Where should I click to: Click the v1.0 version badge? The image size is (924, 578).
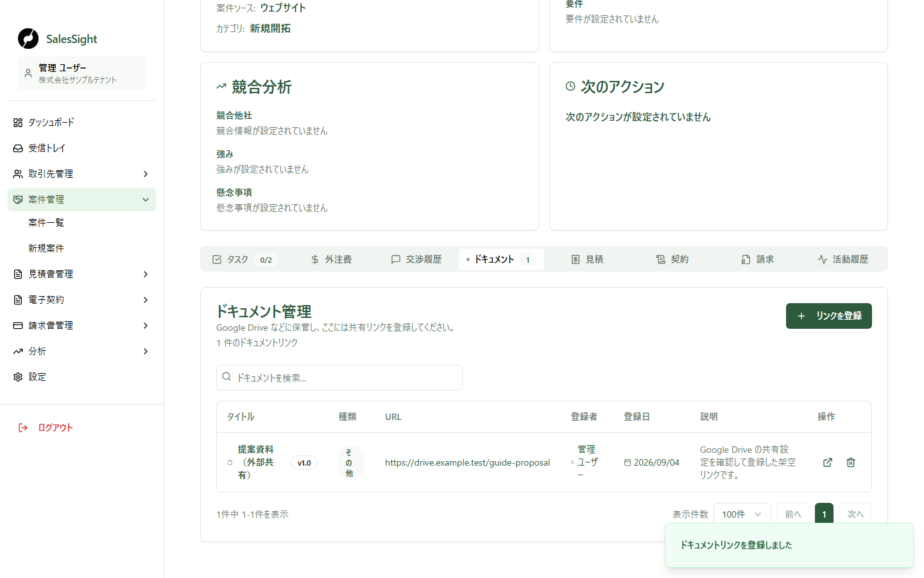click(x=304, y=463)
